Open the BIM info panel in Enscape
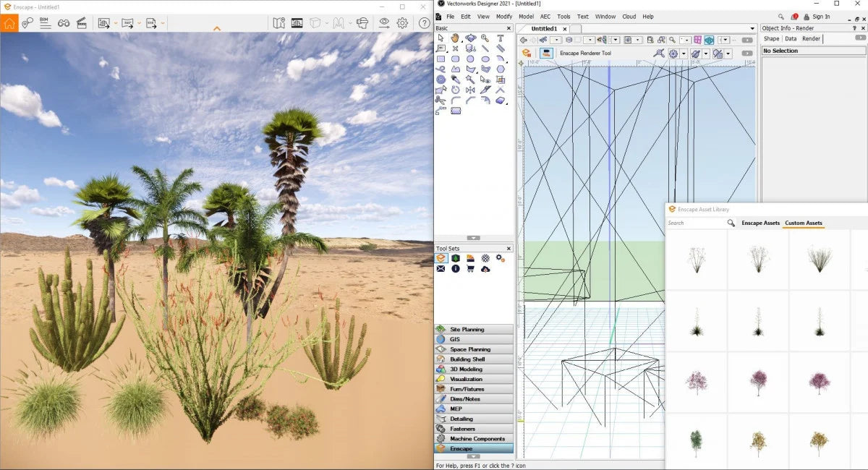Image resolution: width=868 pixels, height=470 pixels. 45,23
